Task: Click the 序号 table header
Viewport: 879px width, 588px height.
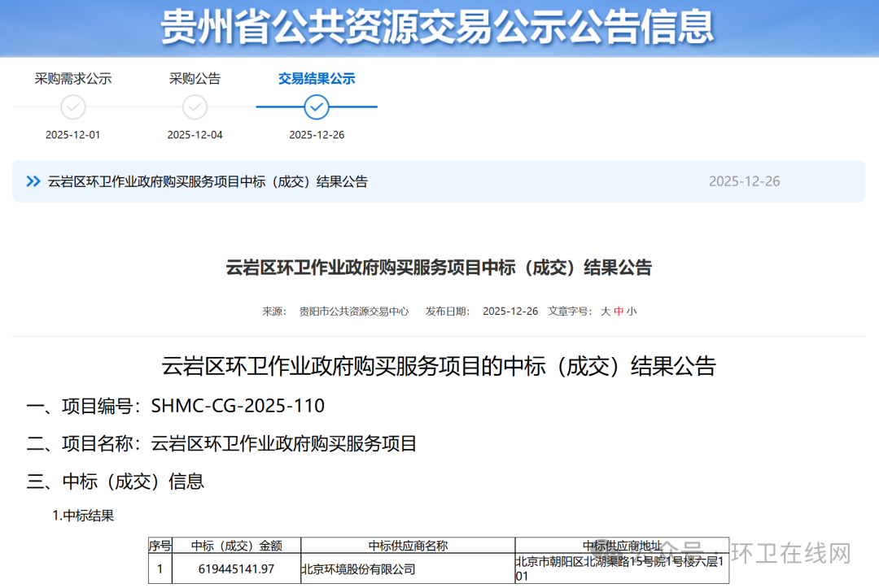Action: pos(160,546)
